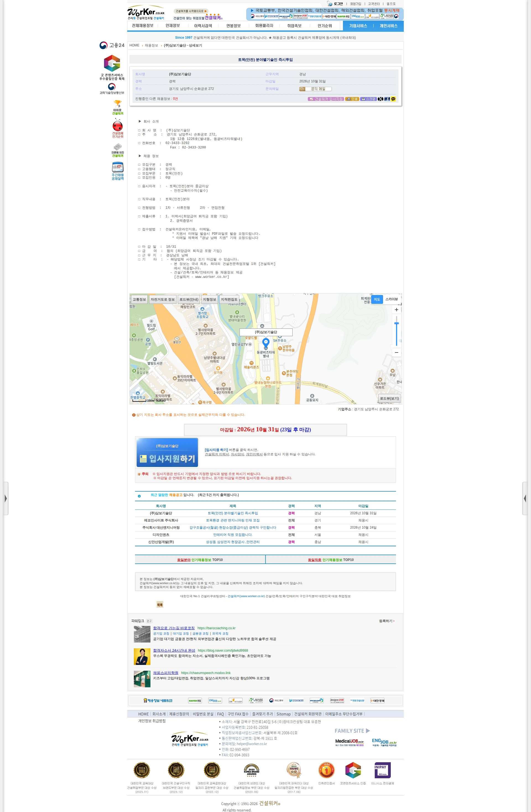Open the 건설업체 인기순위 ladybug icon

[x=117, y=128]
